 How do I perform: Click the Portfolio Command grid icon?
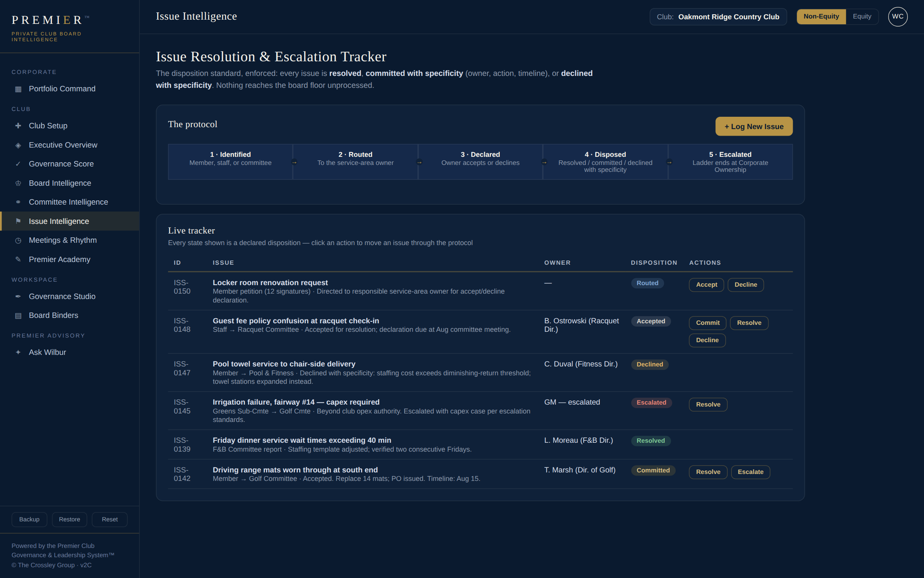pyautogui.click(x=18, y=89)
